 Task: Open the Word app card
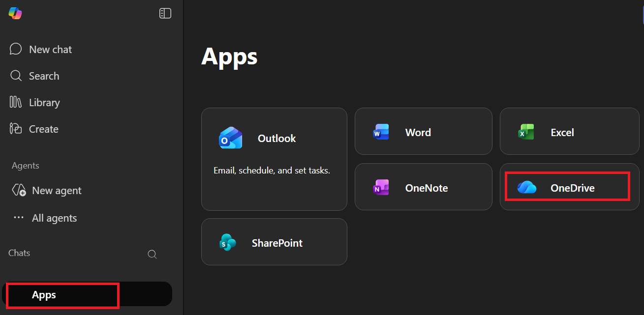pyautogui.click(x=424, y=131)
